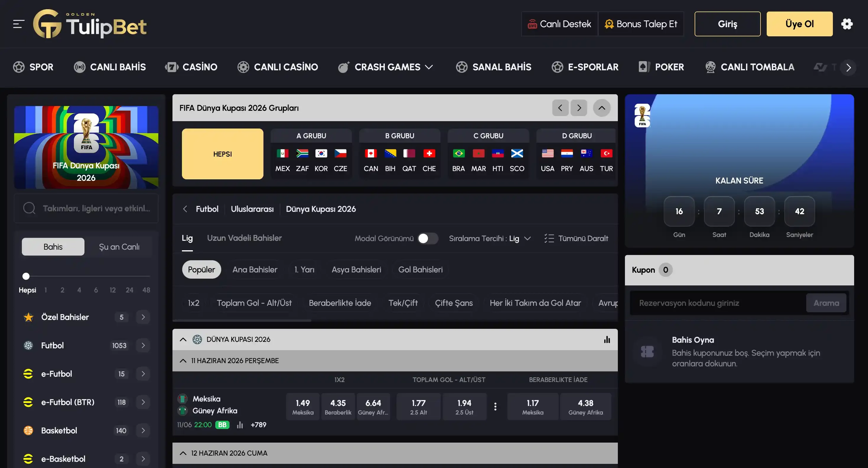Click the e-Futbol sidebar icon
Image resolution: width=868 pixels, height=468 pixels.
[x=28, y=373]
